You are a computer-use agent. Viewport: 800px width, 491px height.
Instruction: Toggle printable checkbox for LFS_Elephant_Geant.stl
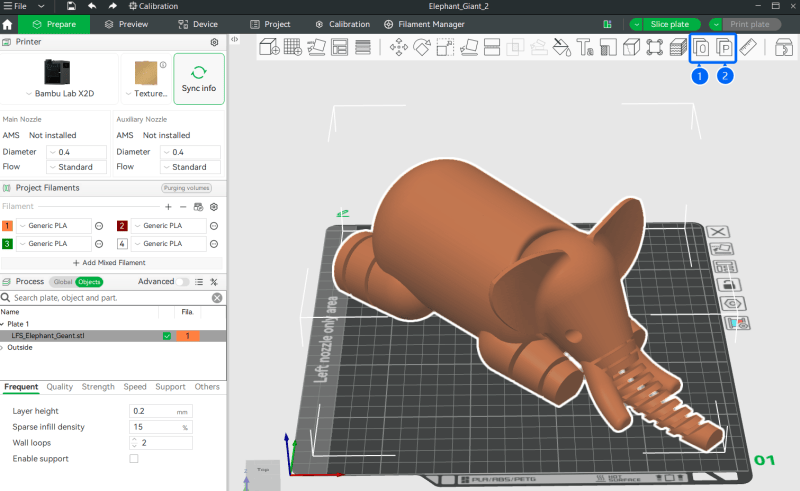click(x=167, y=336)
